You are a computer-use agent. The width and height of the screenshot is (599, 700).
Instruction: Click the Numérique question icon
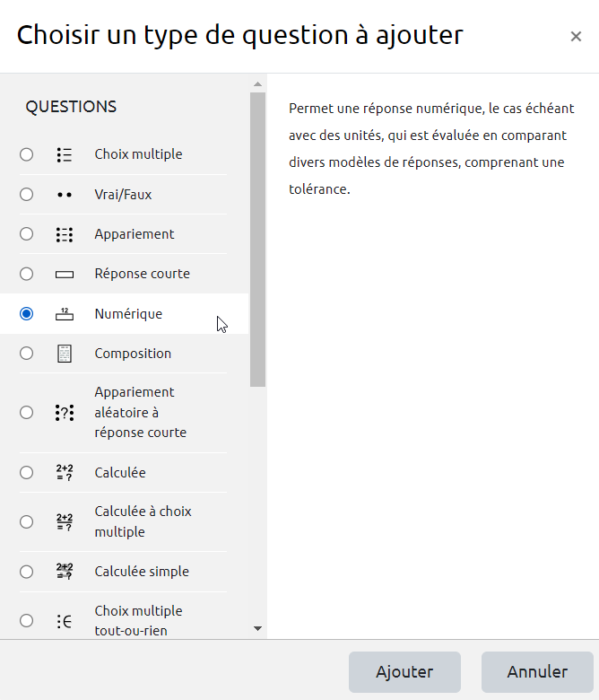64,314
